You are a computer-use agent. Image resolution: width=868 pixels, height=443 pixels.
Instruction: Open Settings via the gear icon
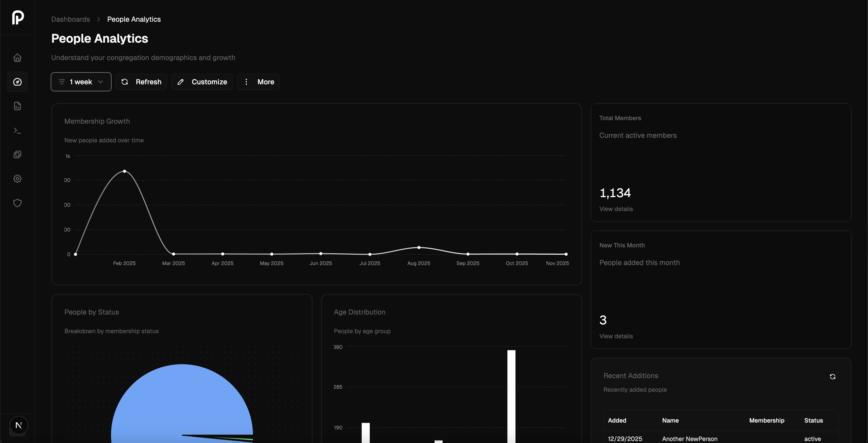pos(17,178)
